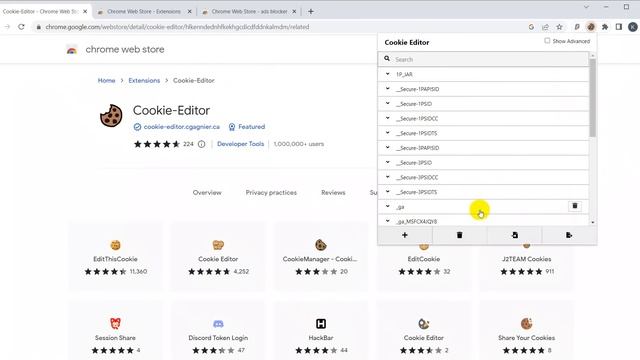Switch to the Reviews tab
Screen dimensions: 640x360
333,193
